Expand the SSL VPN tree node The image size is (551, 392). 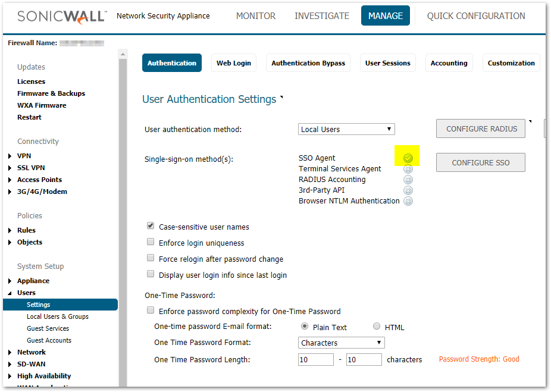pos(10,168)
